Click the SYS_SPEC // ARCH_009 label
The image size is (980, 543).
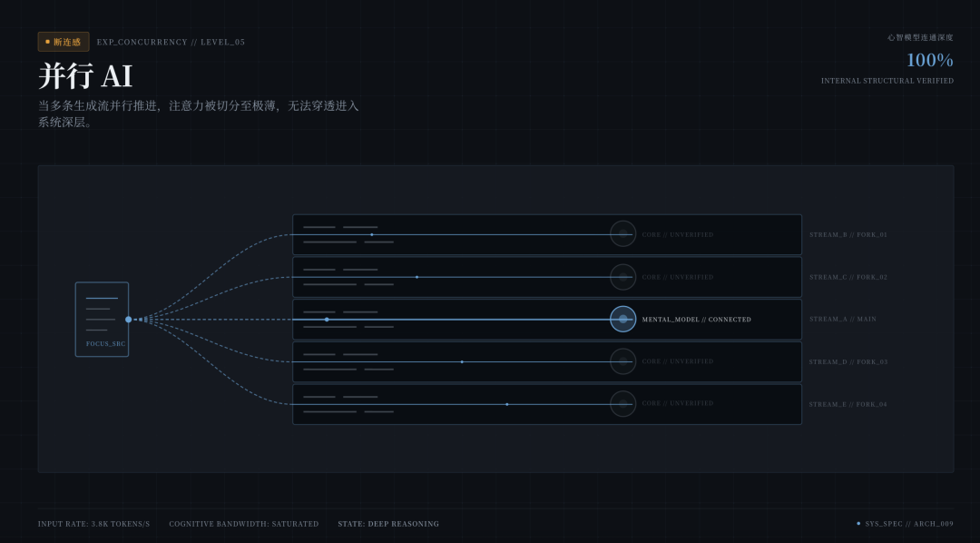tap(909, 524)
